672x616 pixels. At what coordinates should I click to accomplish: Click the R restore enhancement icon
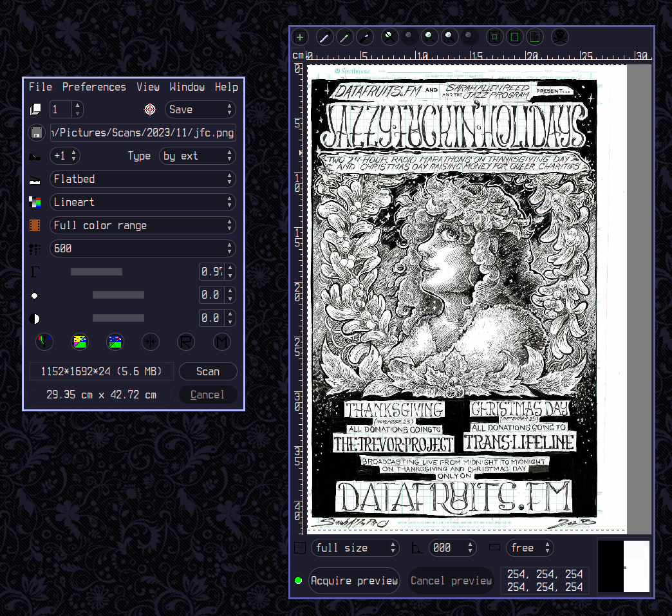pyautogui.click(x=186, y=342)
